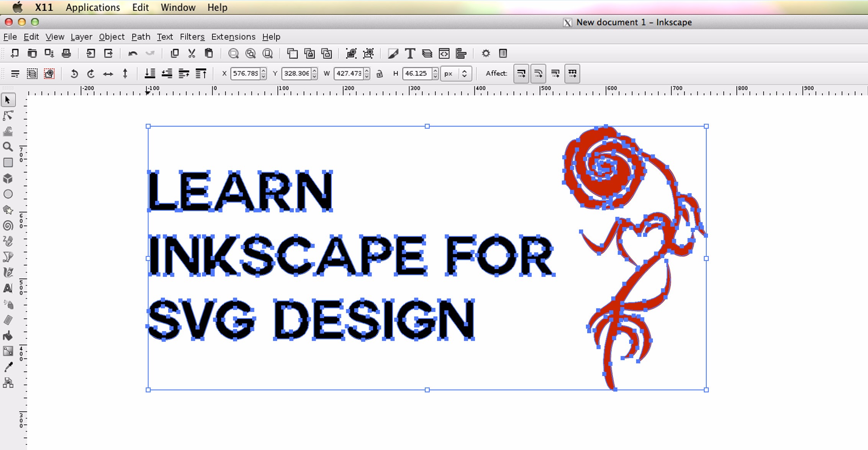
Task: Open the Layer menu
Action: [81, 37]
